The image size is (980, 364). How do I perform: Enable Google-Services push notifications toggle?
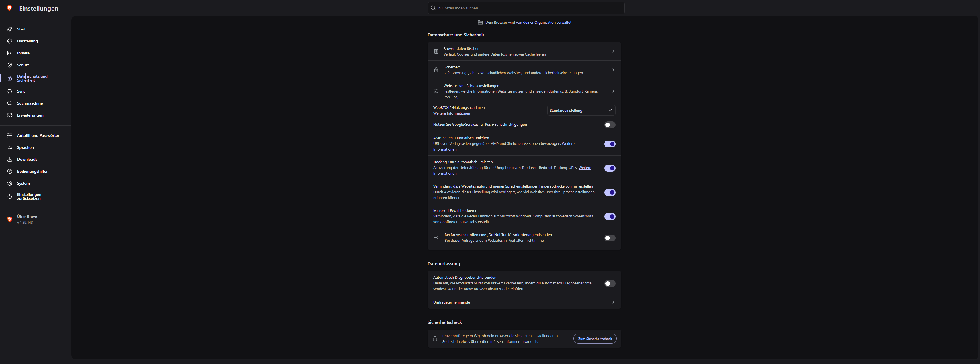pos(609,125)
